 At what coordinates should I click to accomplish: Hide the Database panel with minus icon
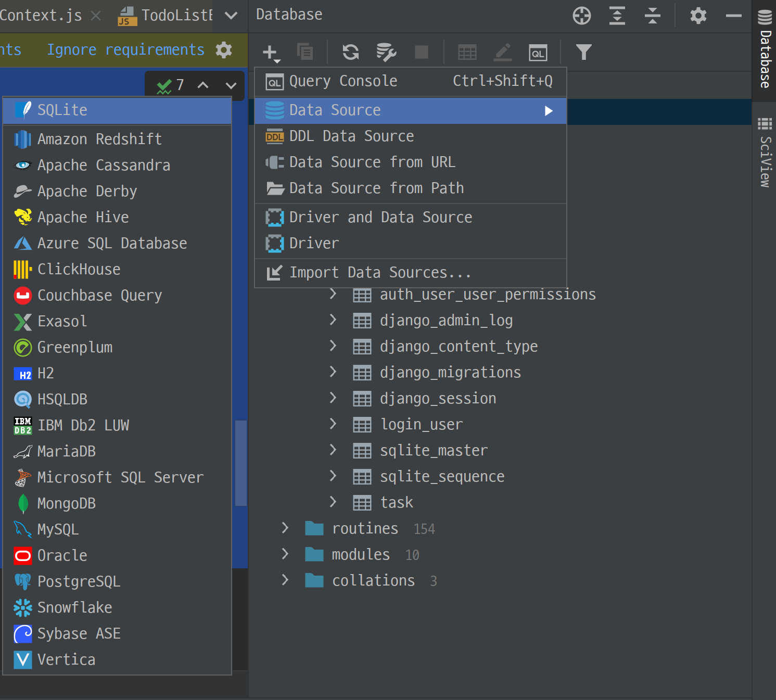click(x=734, y=16)
